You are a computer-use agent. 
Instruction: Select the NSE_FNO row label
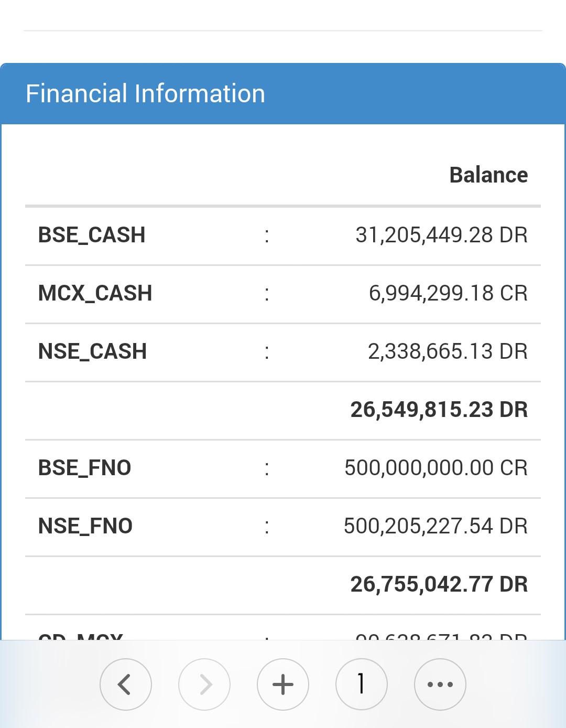pyautogui.click(x=85, y=526)
